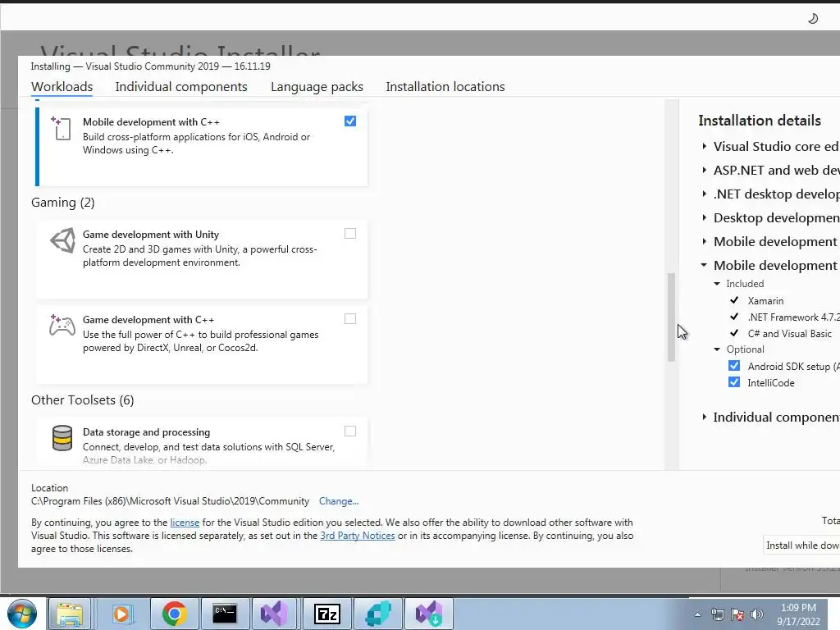Open the Command Prompt taskbar icon
This screenshot has height=630, width=840.
point(225,614)
